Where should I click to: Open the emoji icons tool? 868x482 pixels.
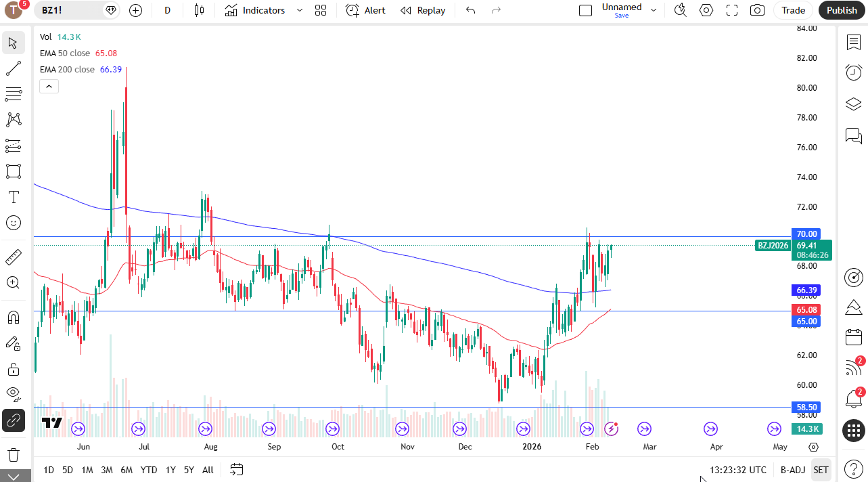click(x=13, y=223)
